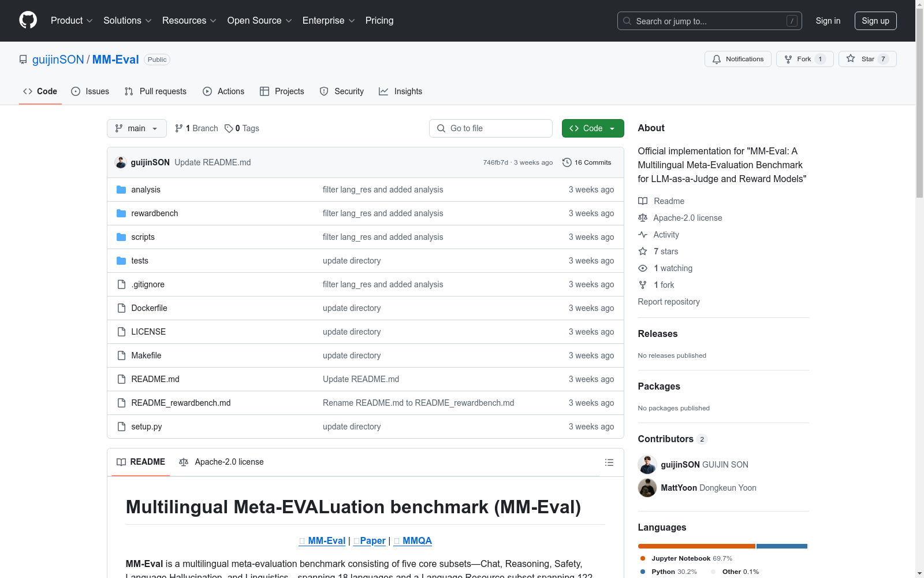Click the fork icon beside 1 fork
Screen dimensions: 924x578
[643, 285]
